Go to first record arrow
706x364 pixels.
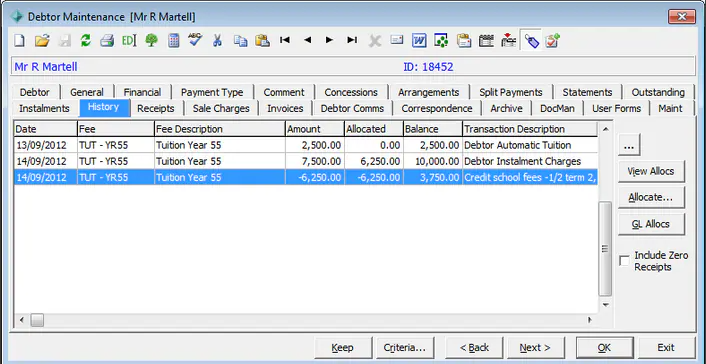click(x=285, y=40)
